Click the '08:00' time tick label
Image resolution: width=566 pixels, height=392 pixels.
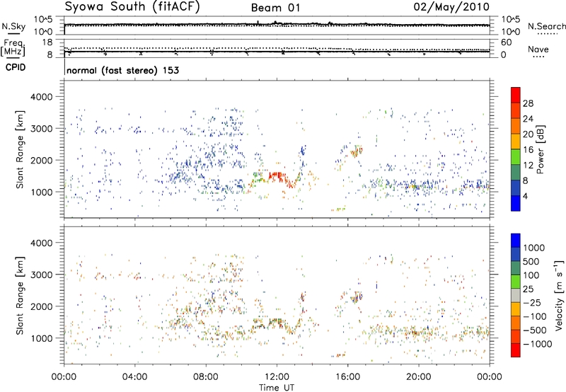(206, 377)
